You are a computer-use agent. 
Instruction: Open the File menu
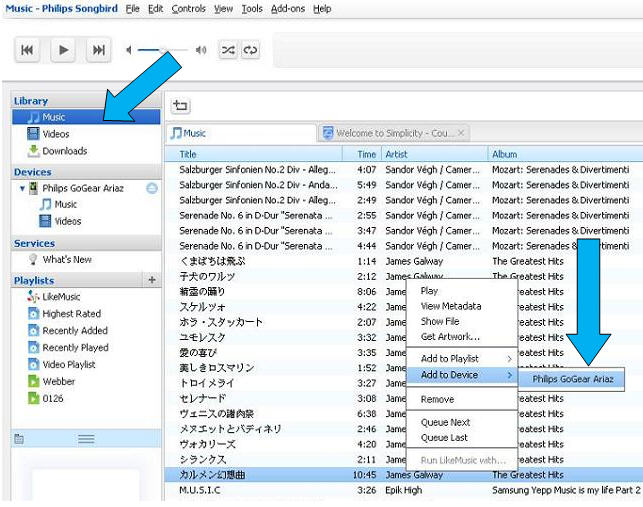point(132,9)
